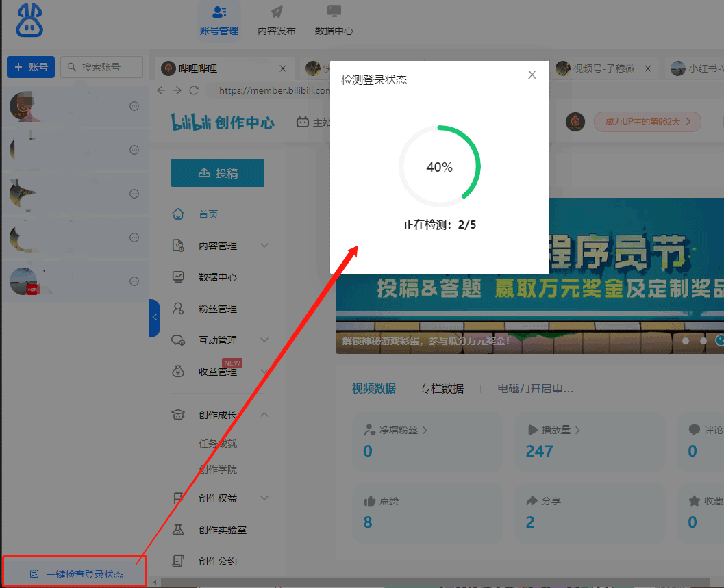Viewport: 724px width, 588px height.
Task: Collapse the 创作成长 section chevron
Action: [x=264, y=415]
